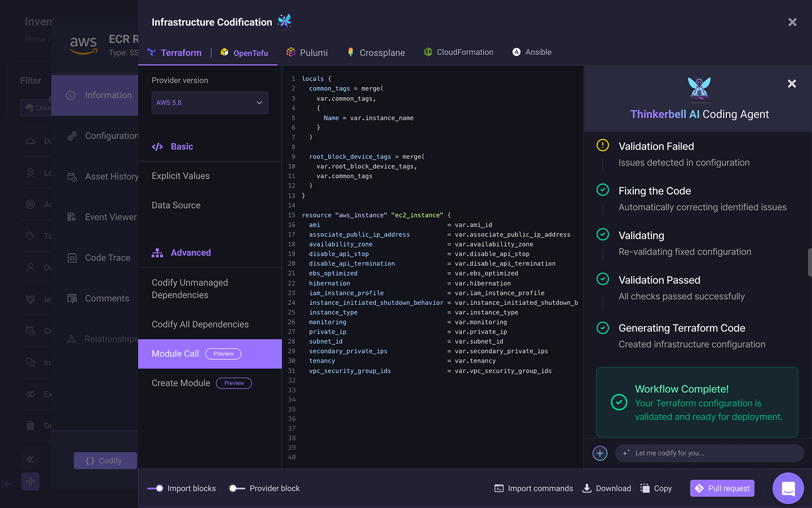Select the Crossplane tab
This screenshot has width=812, height=508.
[x=376, y=52]
